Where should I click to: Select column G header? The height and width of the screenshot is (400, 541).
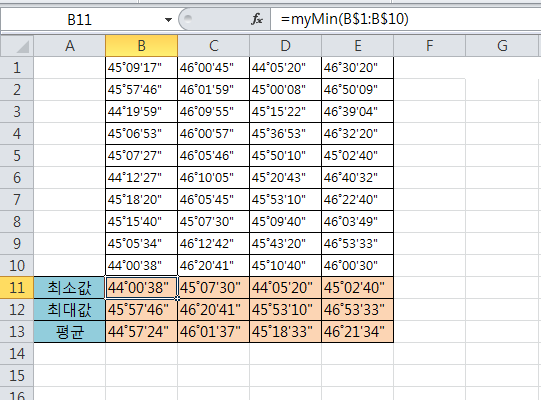click(502, 46)
